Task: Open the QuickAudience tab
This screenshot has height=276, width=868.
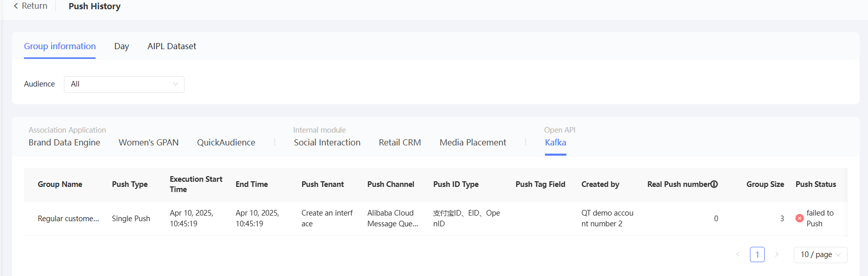Action: 226,142
